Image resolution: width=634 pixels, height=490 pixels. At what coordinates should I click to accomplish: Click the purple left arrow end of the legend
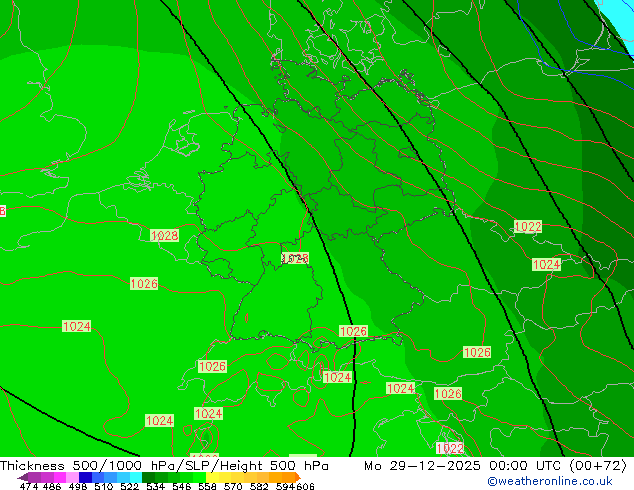(22, 477)
